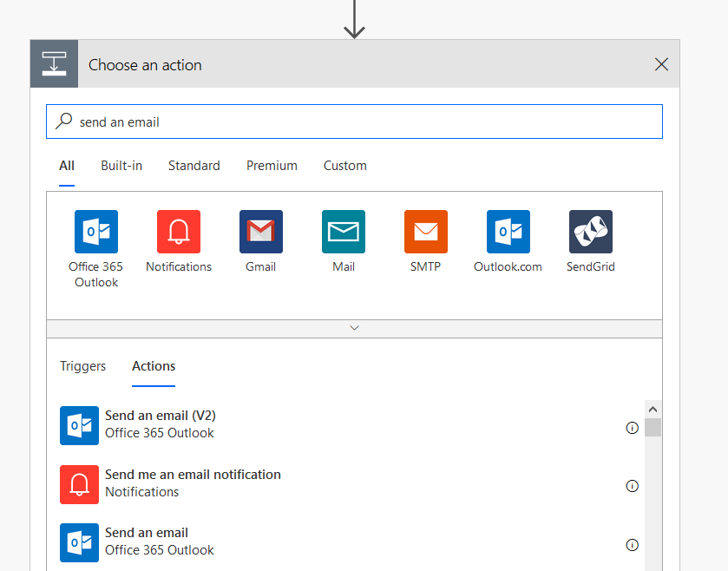Open the Premium connectors tab
The width and height of the screenshot is (728, 571).
[x=272, y=166]
